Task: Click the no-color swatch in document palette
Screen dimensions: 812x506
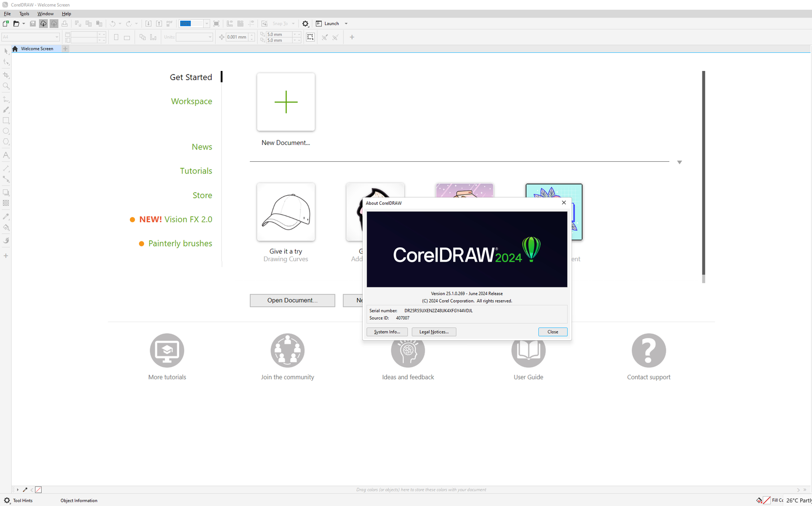Action: tap(38, 490)
